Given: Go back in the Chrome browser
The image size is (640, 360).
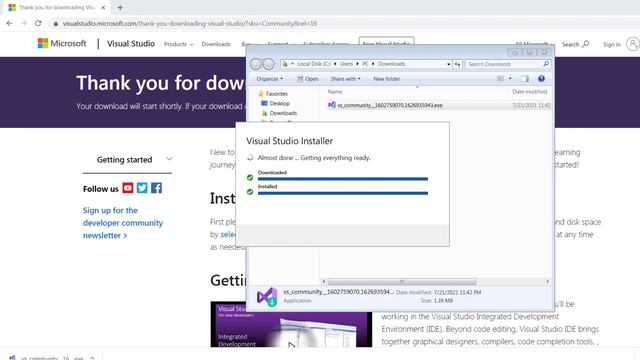Looking at the screenshot, I should [x=9, y=23].
